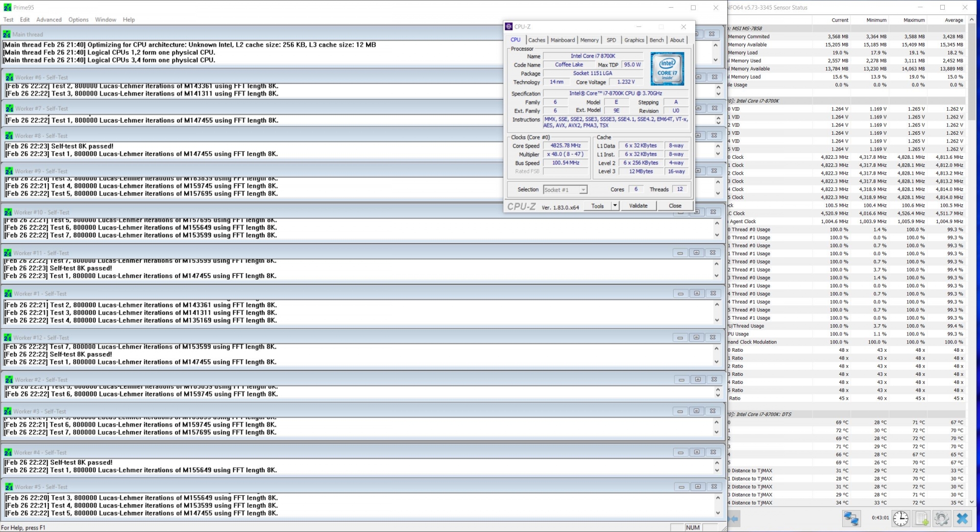980x532 pixels.
Task: Open the Test menu in Prime95
Action: point(8,19)
